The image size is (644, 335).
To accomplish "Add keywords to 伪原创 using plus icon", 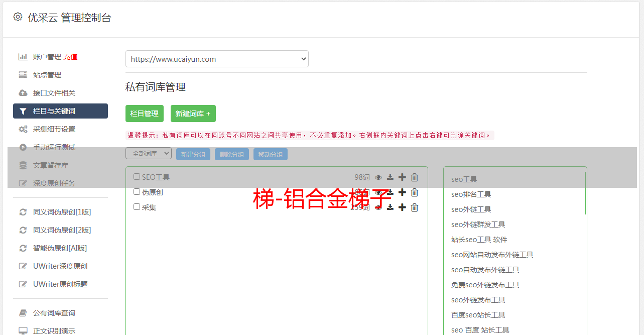I will (x=402, y=192).
